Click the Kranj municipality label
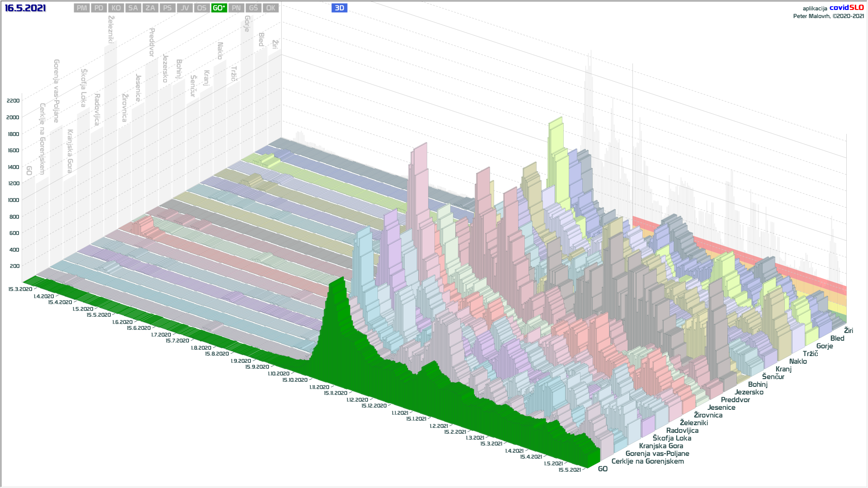Image resolution: width=868 pixels, height=488 pixels. pos(783,369)
